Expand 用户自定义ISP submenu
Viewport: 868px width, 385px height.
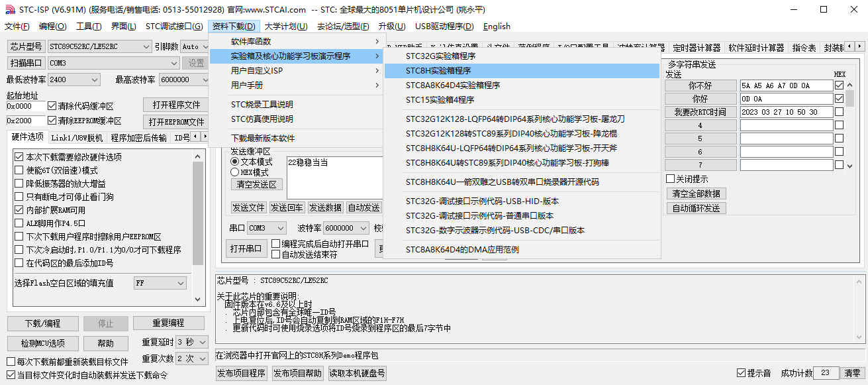[x=296, y=71]
